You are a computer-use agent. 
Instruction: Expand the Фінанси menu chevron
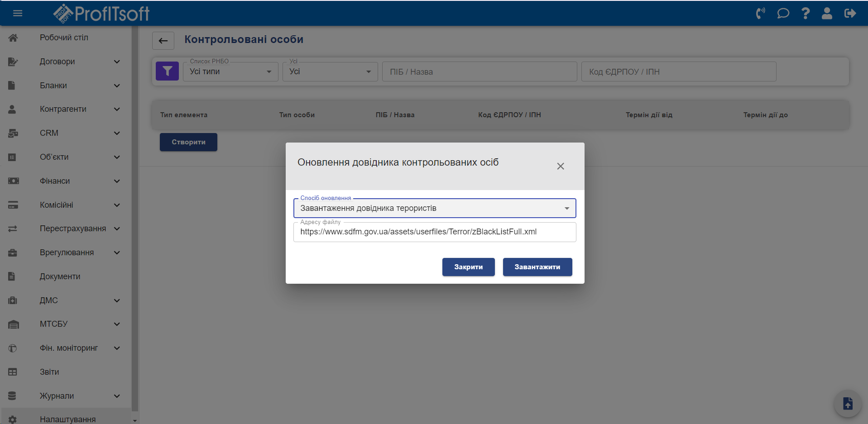(117, 181)
